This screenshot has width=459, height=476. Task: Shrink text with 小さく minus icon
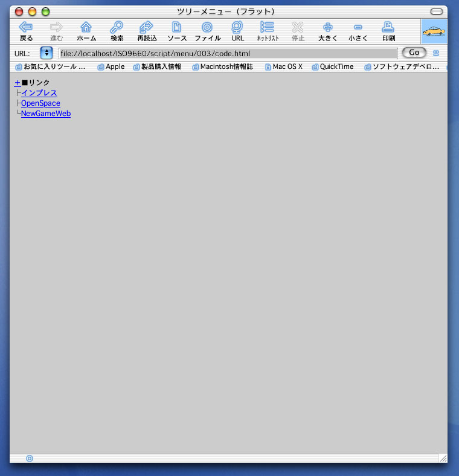pos(358,27)
